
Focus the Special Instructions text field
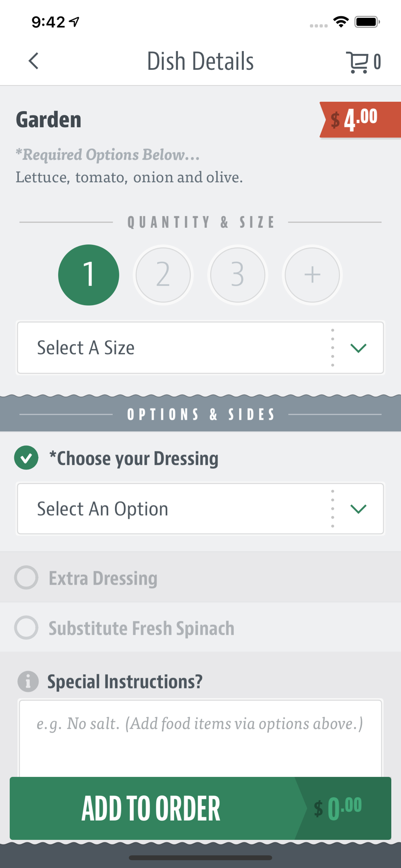pyautogui.click(x=200, y=738)
